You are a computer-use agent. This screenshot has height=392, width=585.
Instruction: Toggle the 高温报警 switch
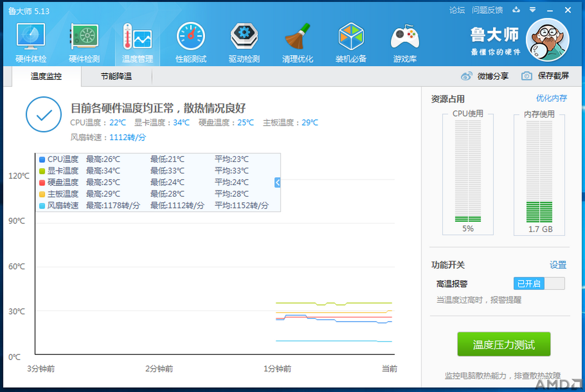click(x=539, y=283)
